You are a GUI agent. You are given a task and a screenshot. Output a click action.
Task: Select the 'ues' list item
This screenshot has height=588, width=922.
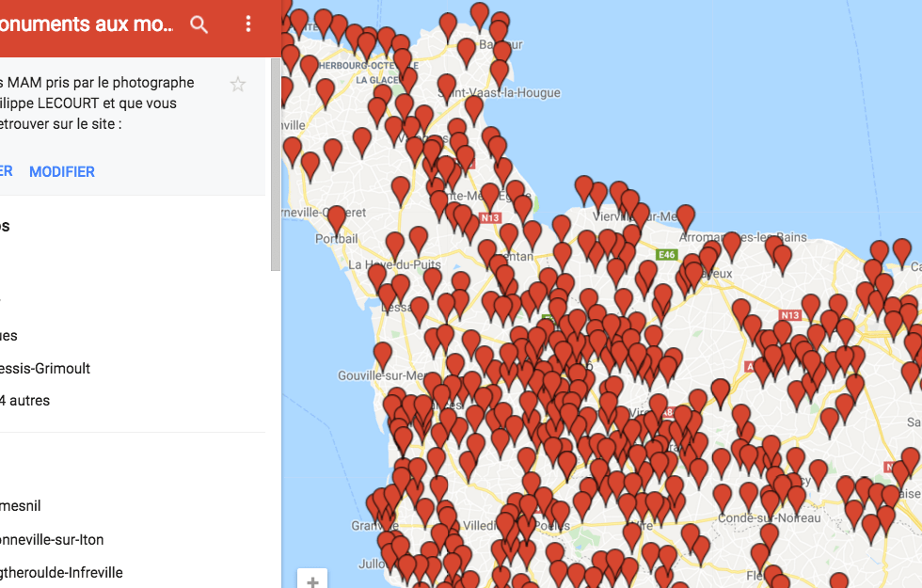point(9,335)
